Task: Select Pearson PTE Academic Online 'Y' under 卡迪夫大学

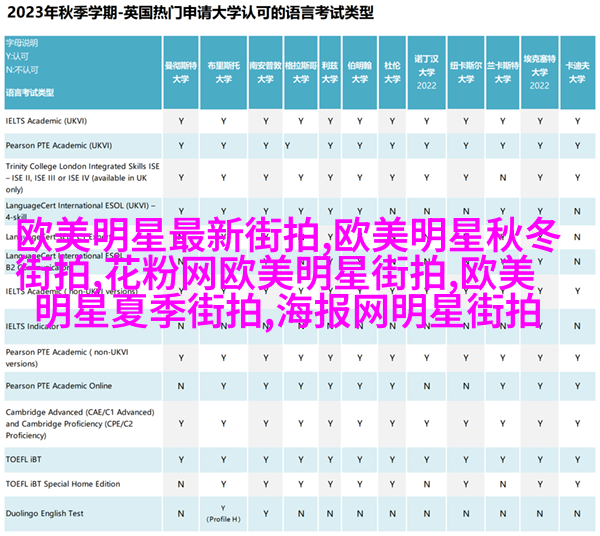Action: (577, 386)
